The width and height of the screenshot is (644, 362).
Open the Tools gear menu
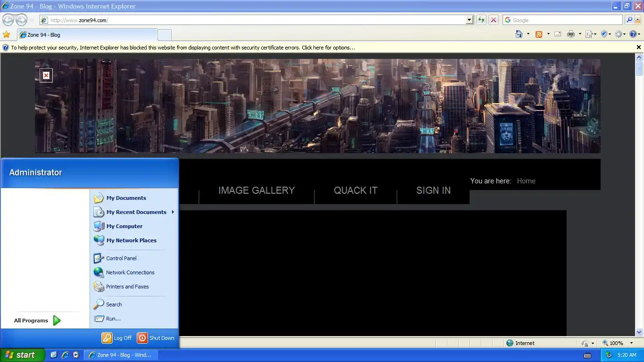coord(620,34)
